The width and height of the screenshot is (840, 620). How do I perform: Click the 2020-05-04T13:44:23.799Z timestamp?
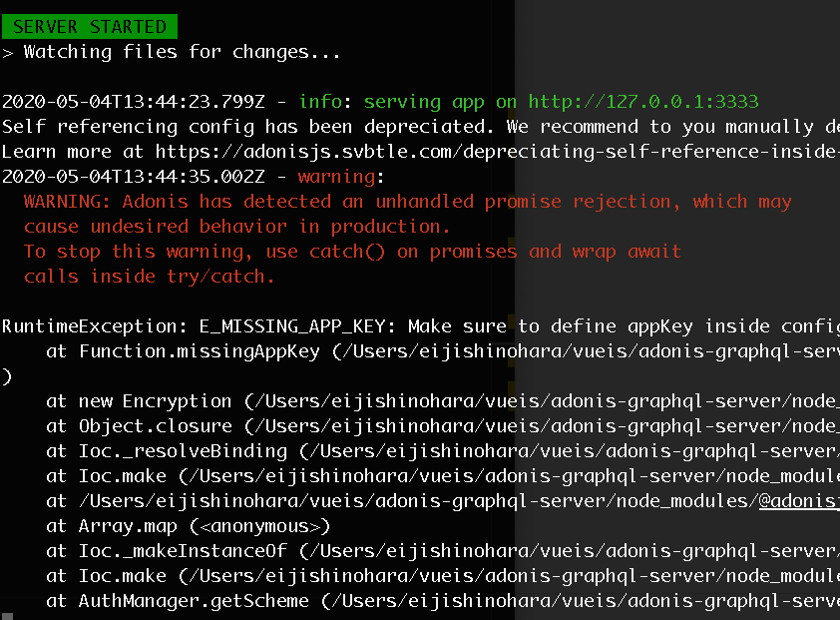coord(134,102)
